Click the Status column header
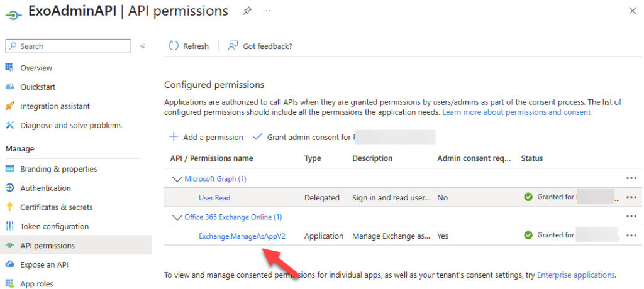 pos(532,158)
